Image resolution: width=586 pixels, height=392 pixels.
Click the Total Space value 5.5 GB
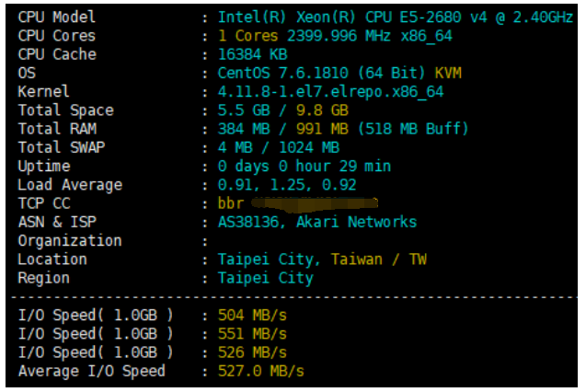point(244,110)
